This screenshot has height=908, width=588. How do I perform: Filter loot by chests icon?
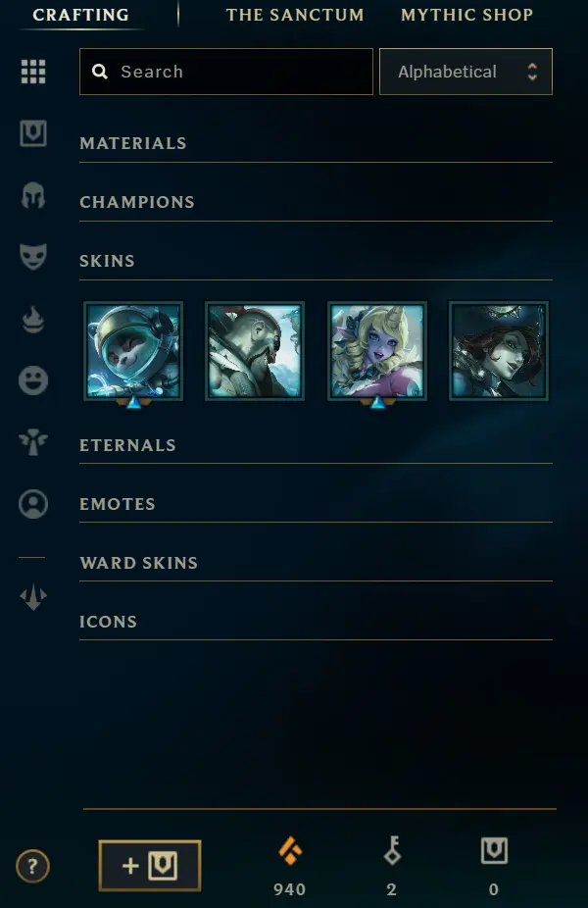33,133
